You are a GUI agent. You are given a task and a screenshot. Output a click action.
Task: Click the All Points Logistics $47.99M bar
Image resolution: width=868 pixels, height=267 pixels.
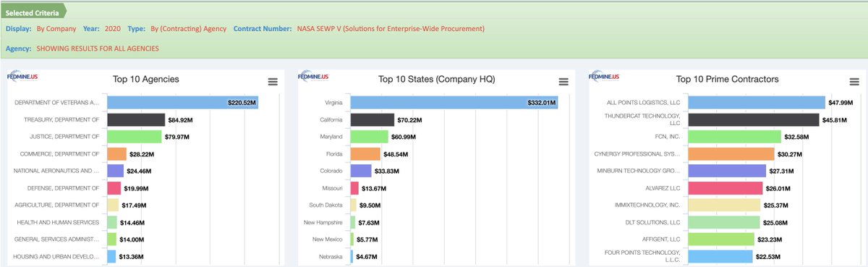click(757, 103)
